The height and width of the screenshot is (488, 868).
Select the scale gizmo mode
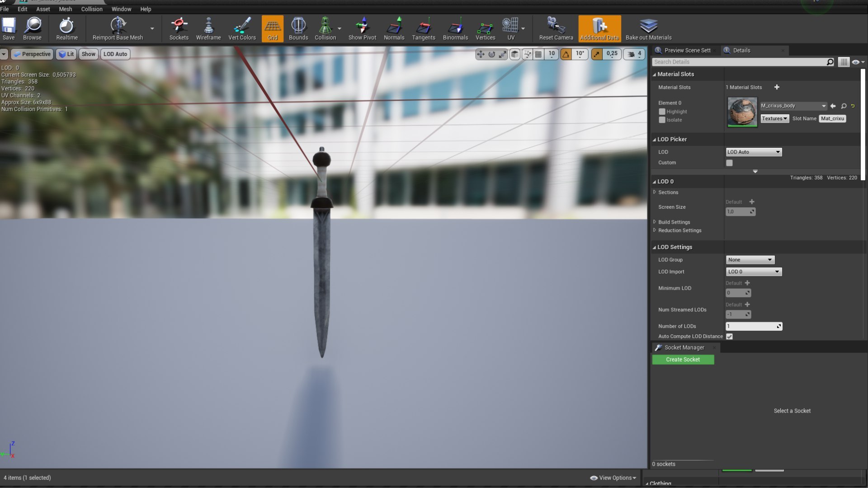[x=503, y=54]
